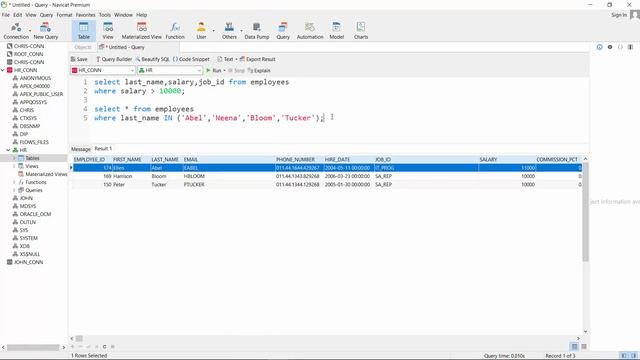Expand the Functions node
The image size is (640, 360).
pyautogui.click(x=14, y=182)
